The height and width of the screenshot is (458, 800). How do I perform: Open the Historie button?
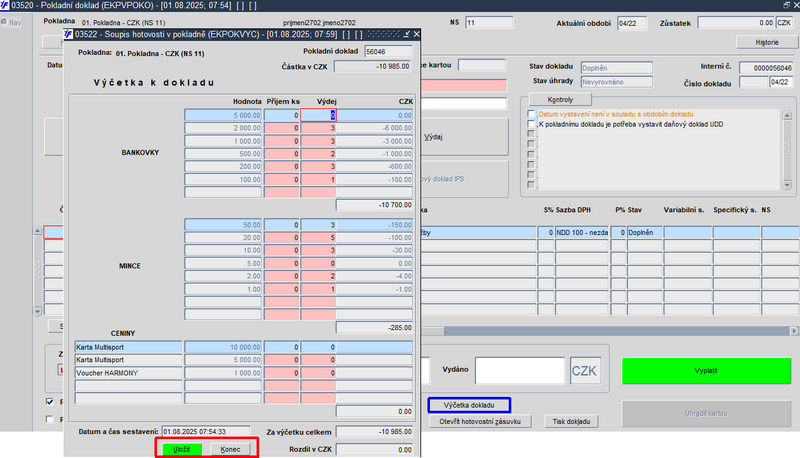pos(766,42)
